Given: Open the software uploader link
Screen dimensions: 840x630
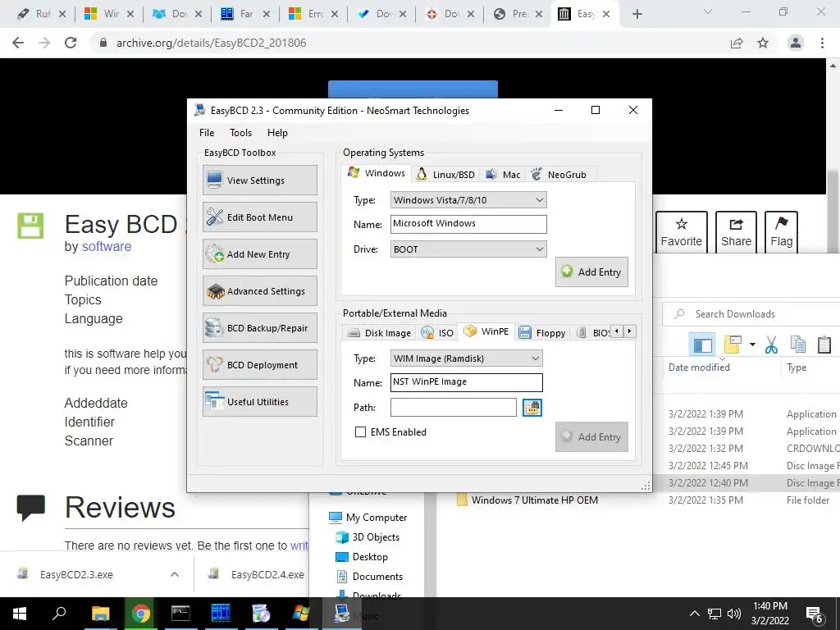Looking at the screenshot, I should 106,246.
